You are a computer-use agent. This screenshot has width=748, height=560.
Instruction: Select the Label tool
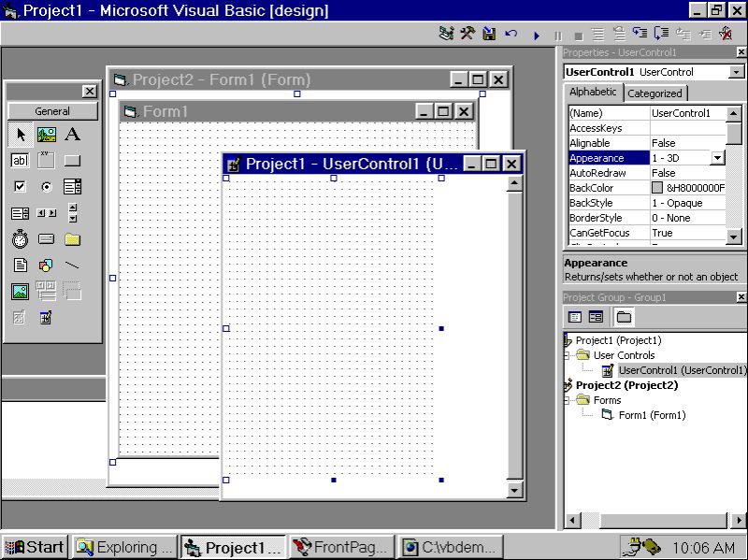75,136
